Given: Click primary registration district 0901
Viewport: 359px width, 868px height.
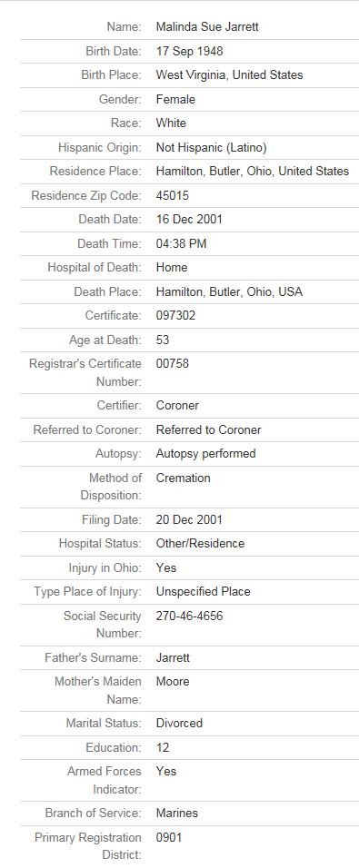Looking at the screenshot, I should 169,837.
